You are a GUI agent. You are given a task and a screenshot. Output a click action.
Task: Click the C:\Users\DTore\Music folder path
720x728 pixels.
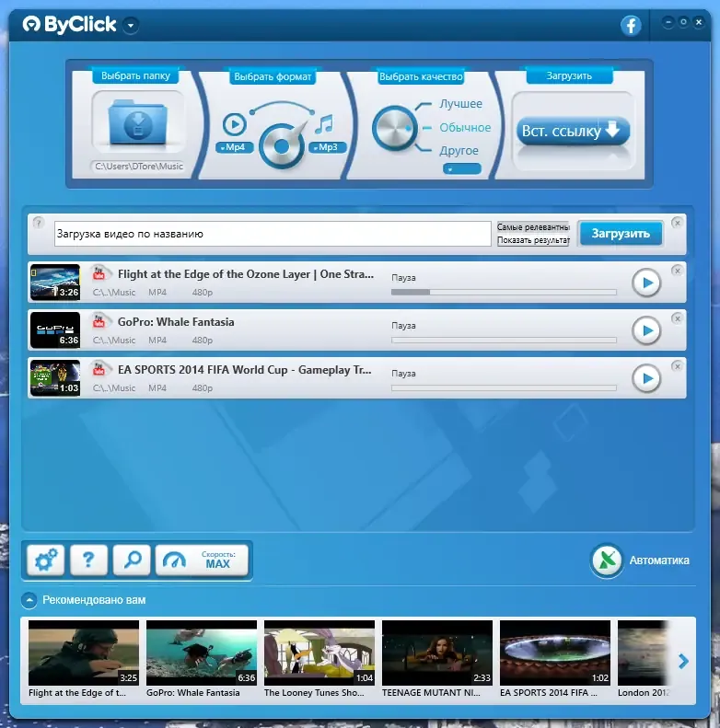click(x=139, y=167)
